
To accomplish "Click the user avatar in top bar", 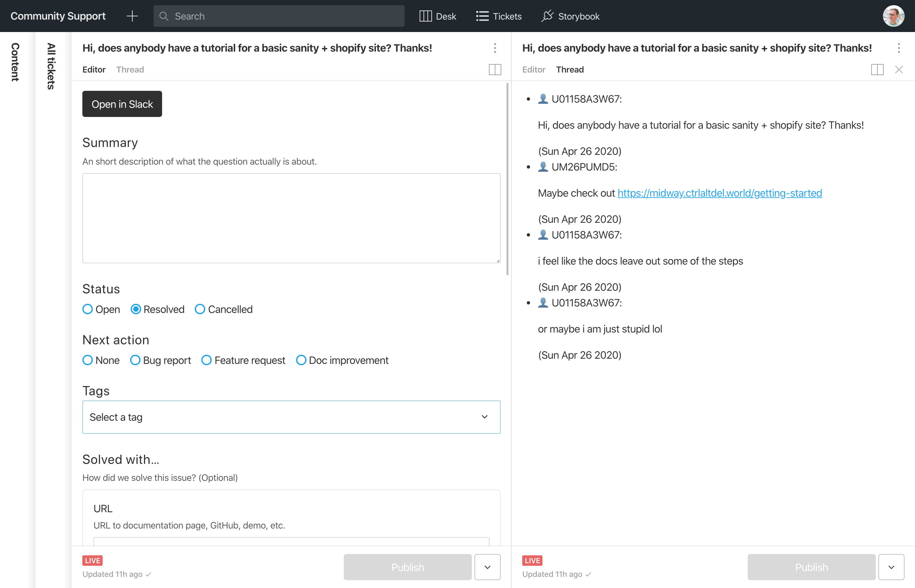I will (893, 16).
